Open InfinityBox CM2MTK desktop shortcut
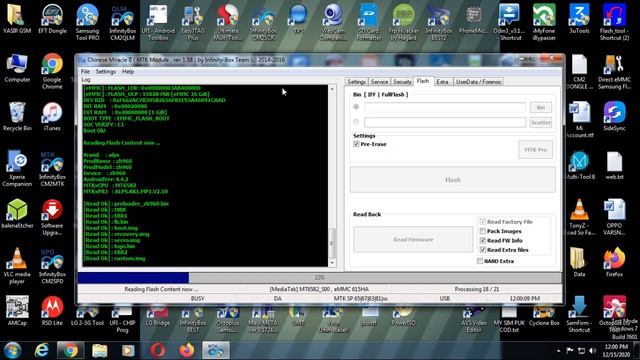The width and height of the screenshot is (640, 360). 52,168
